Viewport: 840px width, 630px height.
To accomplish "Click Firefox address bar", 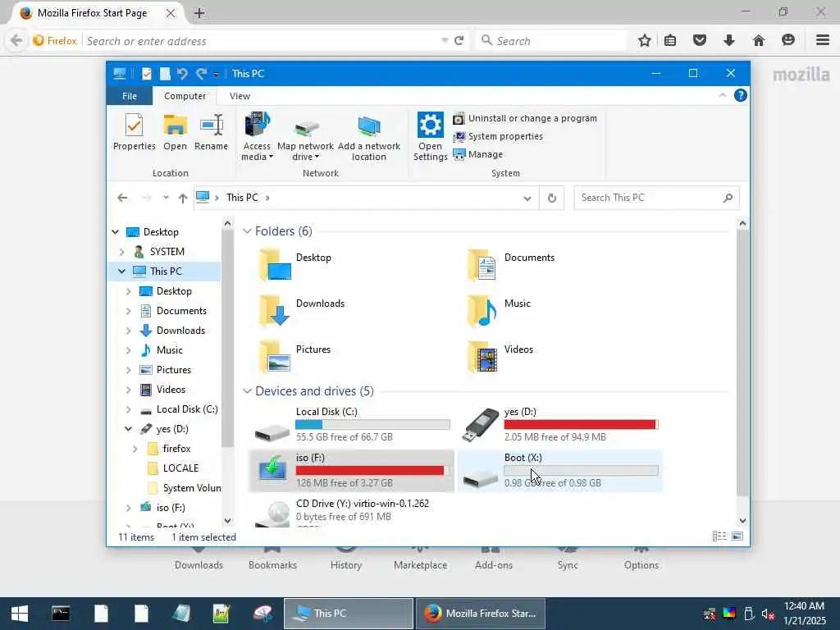I will [262, 41].
